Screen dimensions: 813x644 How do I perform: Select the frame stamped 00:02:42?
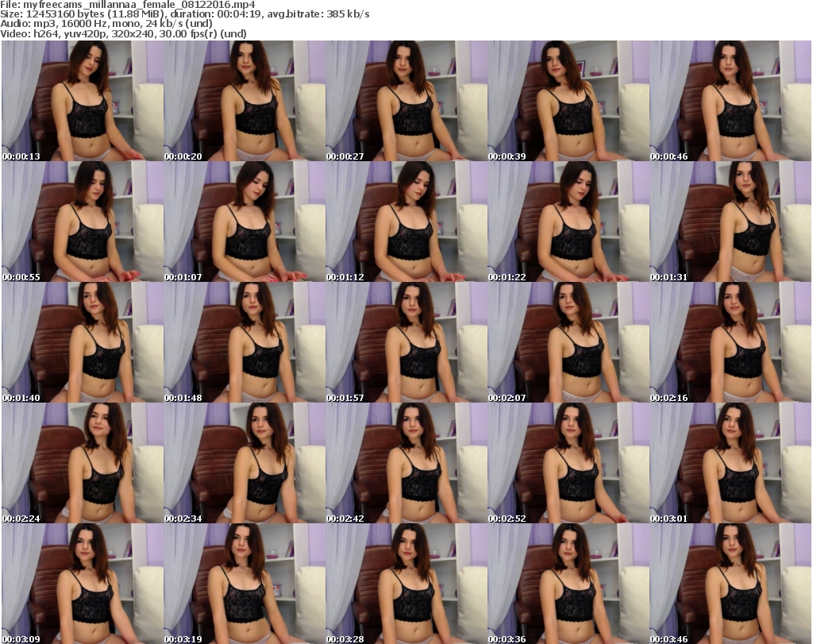coord(406,462)
